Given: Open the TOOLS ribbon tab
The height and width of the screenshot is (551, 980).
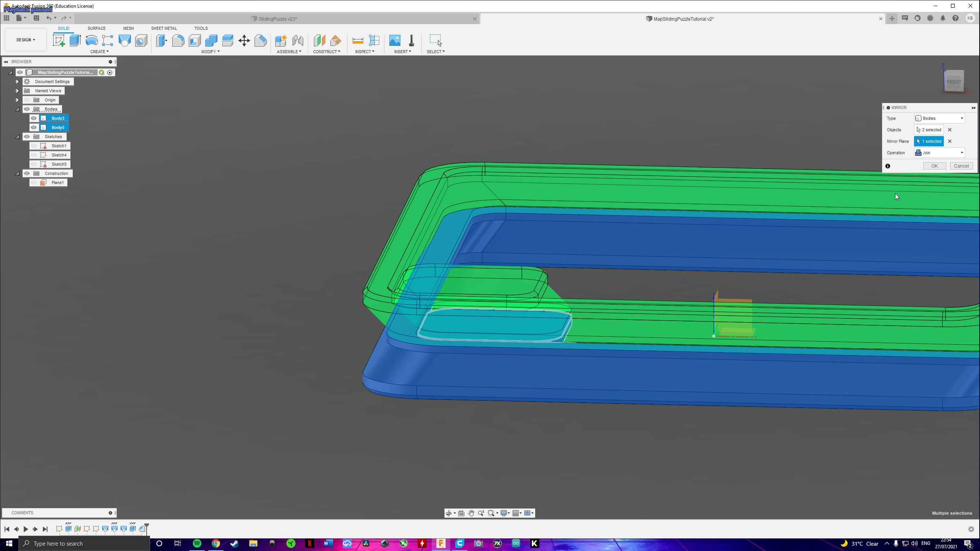Looking at the screenshot, I should tap(201, 28).
